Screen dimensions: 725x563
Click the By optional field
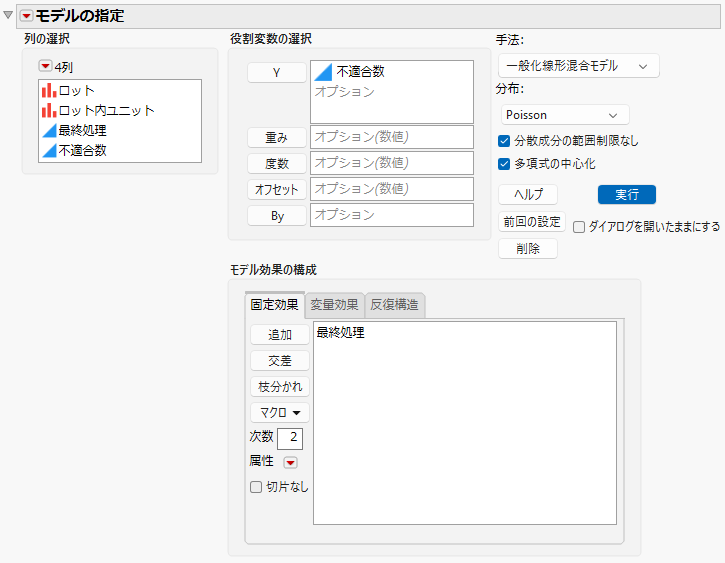[392, 215]
